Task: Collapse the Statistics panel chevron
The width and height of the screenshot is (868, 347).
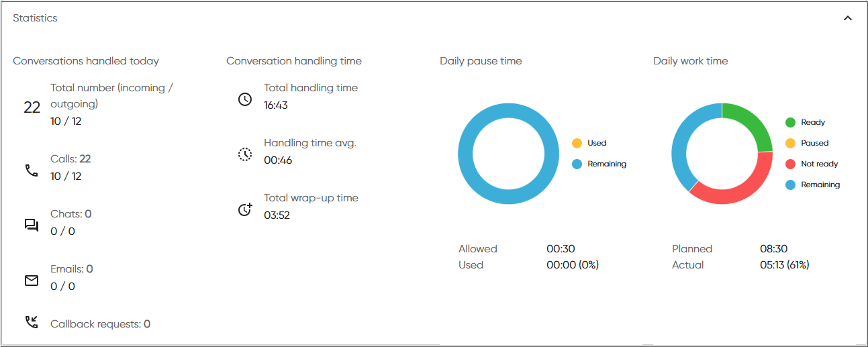Action: point(847,18)
